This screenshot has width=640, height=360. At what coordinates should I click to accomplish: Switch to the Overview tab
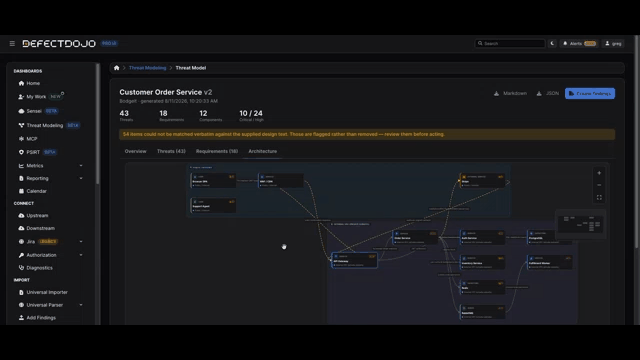click(136, 151)
